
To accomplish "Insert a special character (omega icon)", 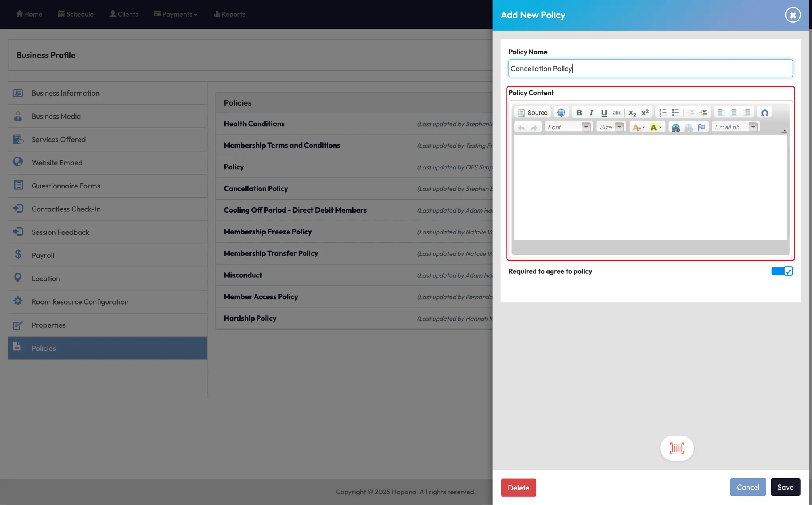I will point(764,113).
